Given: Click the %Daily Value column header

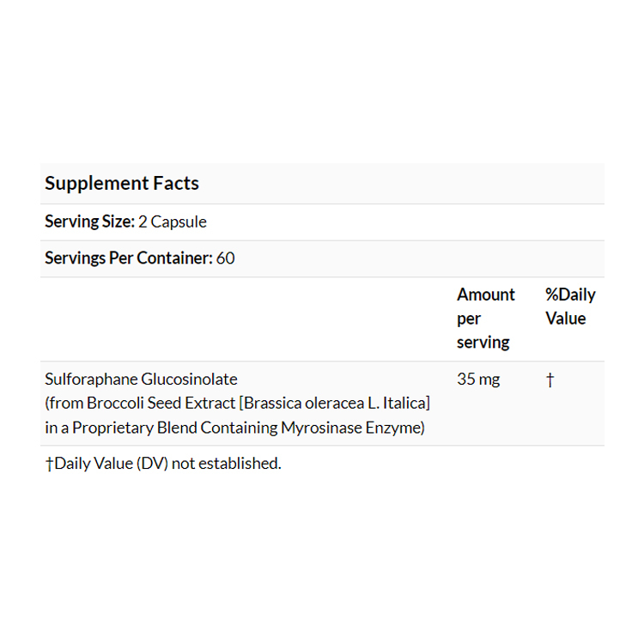Looking at the screenshot, I should coord(569,306).
